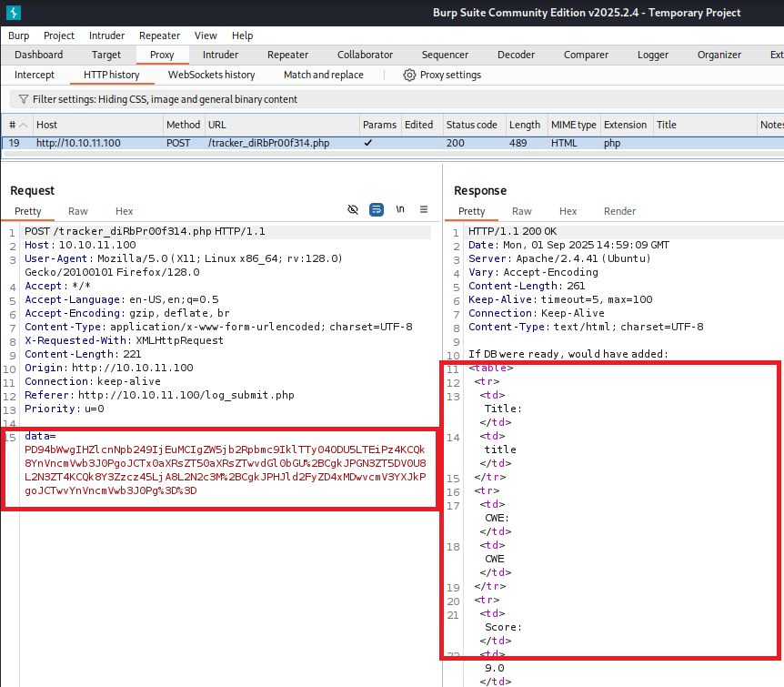Image resolution: width=784 pixels, height=687 pixels.
Task: Click the filter funnel icon
Action: (22, 99)
